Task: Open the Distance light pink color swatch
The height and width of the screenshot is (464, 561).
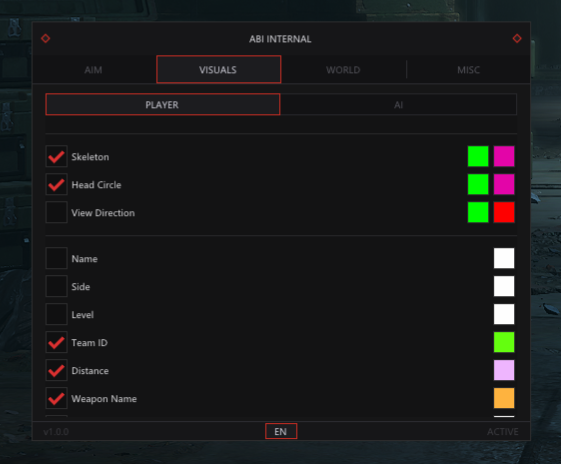Action: [x=504, y=370]
